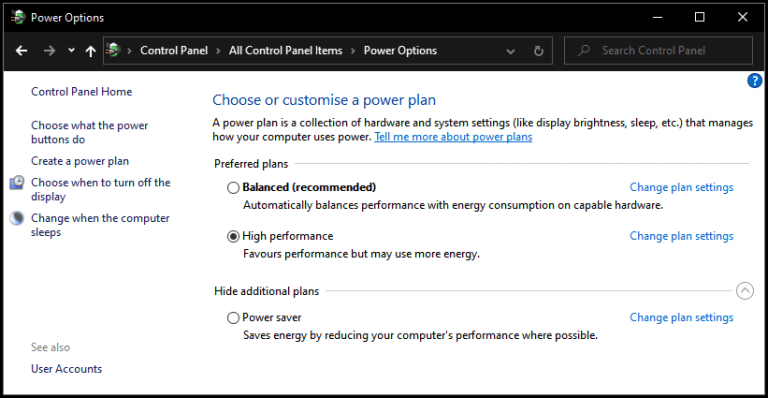Select the High performance radio button
Screen dimensions: 768x398
click(233, 236)
